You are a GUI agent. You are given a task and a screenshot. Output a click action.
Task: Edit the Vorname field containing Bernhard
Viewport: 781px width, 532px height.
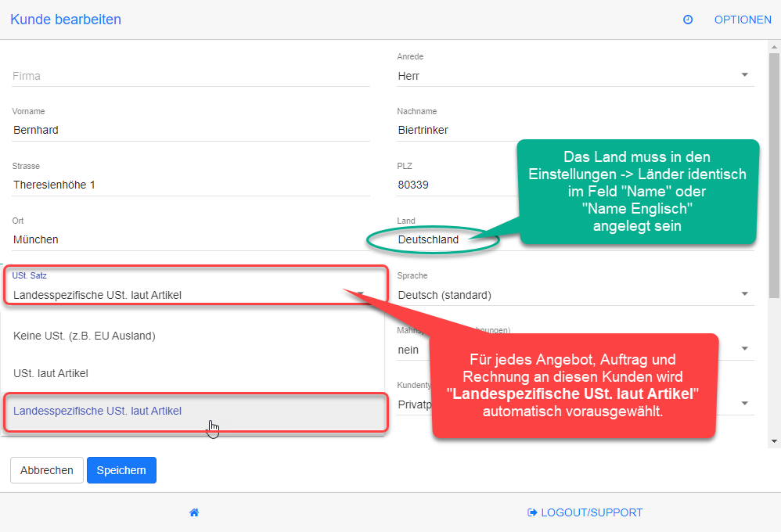(x=191, y=130)
